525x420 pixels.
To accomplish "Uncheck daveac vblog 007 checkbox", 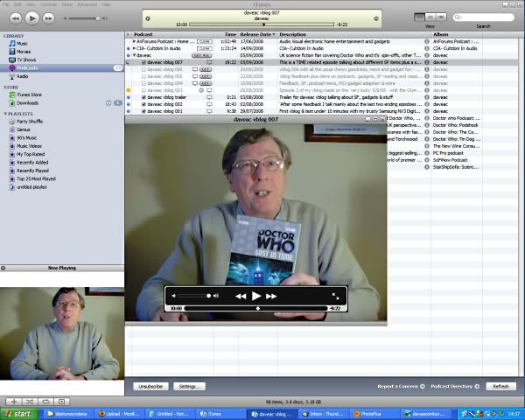I will point(143,63).
